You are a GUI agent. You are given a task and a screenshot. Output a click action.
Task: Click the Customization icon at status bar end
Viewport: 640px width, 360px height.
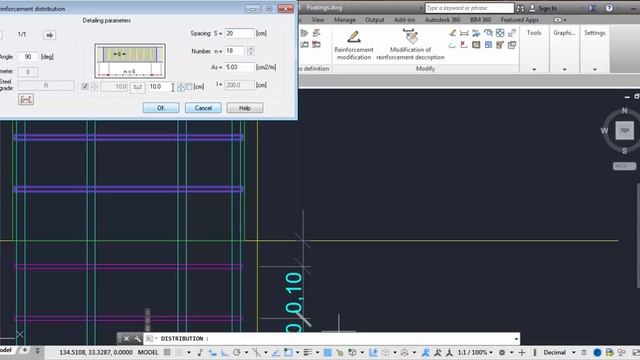point(636,352)
